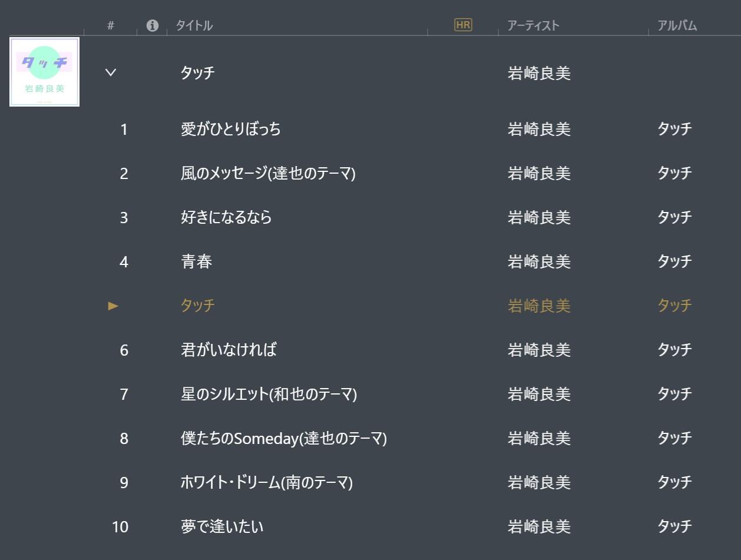Select track 好きになるなら
Image resolution: width=741 pixels, height=560 pixels.
point(226,217)
